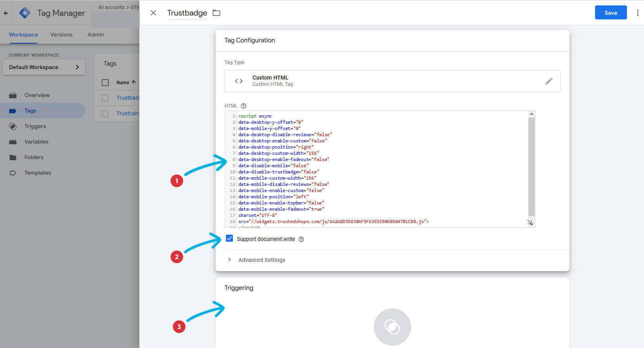Click the code editor vertical scrollbar

point(531,167)
